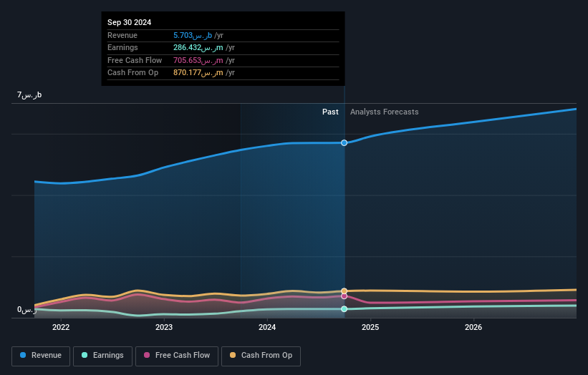
Task: Click the Free Cash Flow label in tooltip
Action: pyautogui.click(x=135, y=60)
